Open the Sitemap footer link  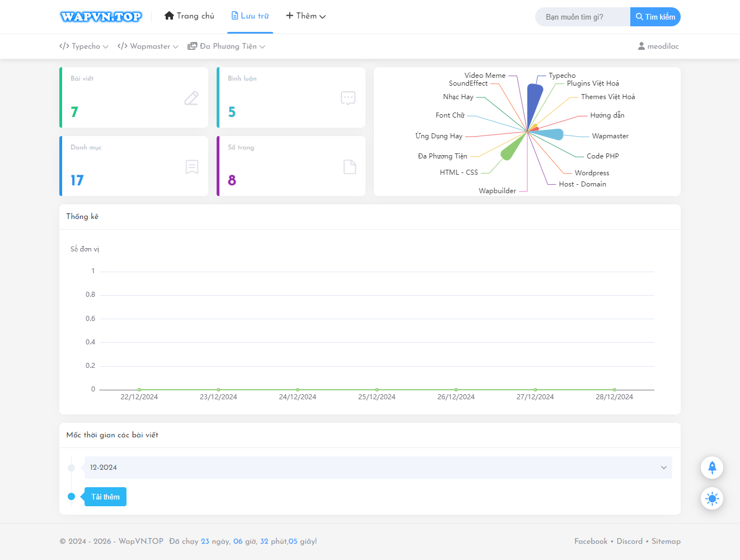click(x=666, y=541)
